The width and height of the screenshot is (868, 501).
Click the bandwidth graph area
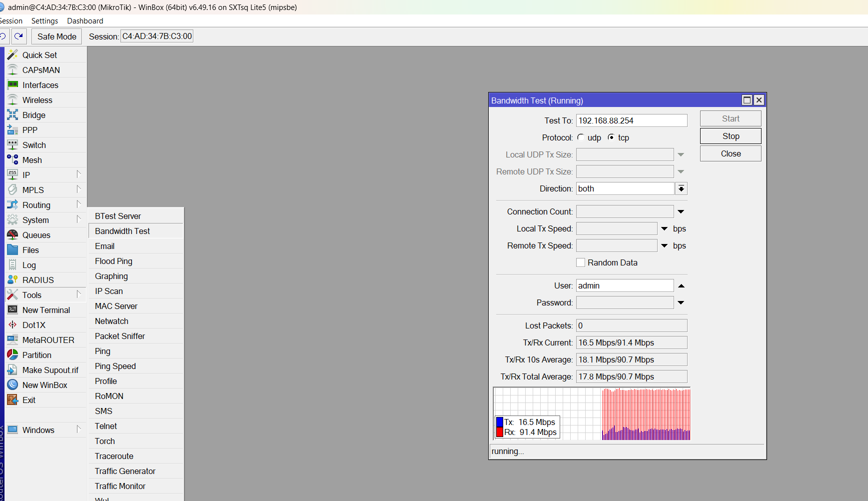coord(592,413)
